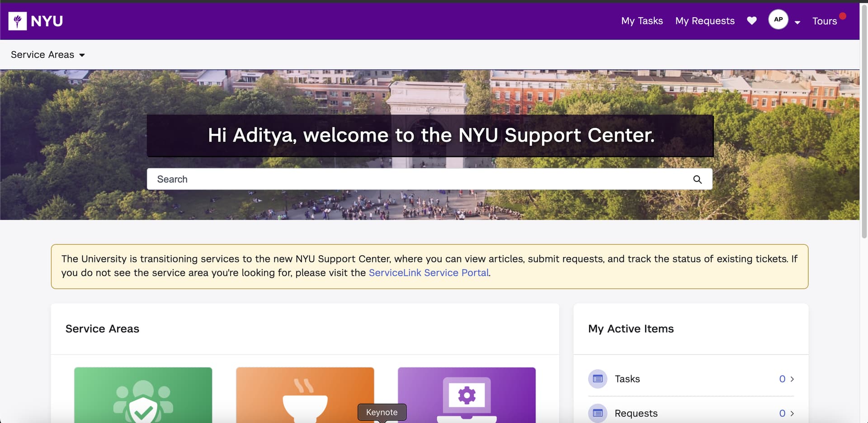Open the user profile dropdown arrow
This screenshot has width=868, height=423.
click(797, 22)
